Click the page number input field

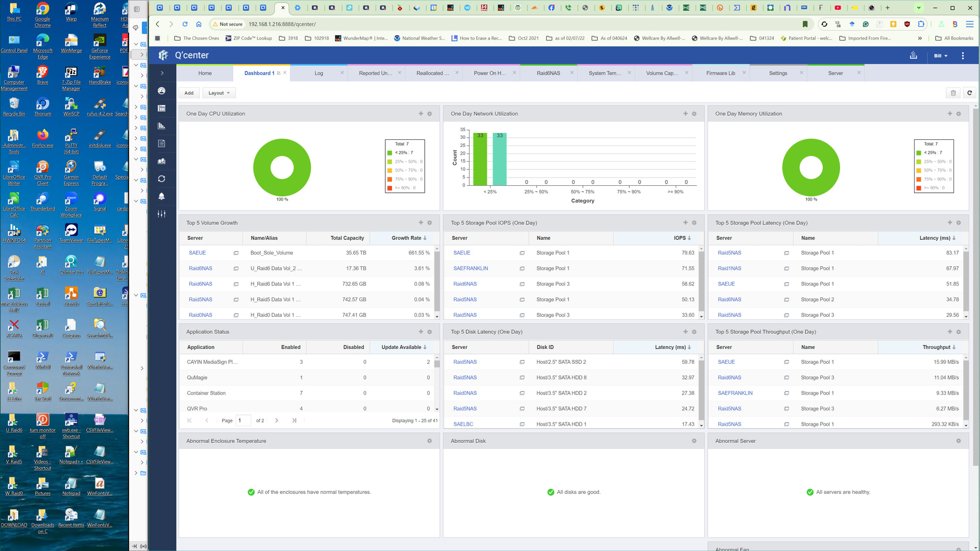click(243, 421)
